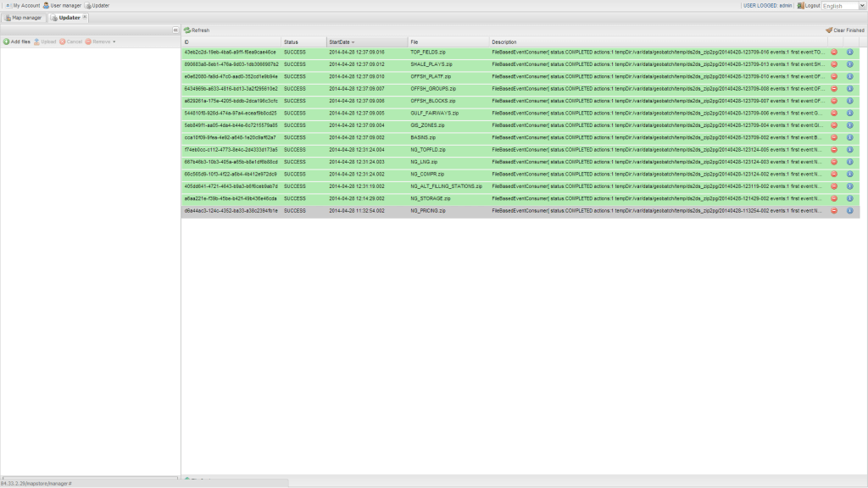Click ID cell starting with 890883a8
868x488 pixels.
coord(231,64)
